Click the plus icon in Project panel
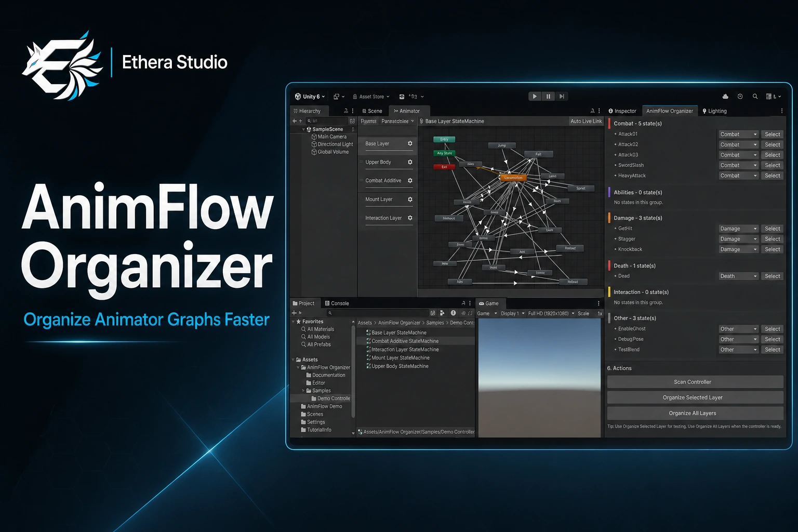The height and width of the screenshot is (532, 798). coord(294,313)
